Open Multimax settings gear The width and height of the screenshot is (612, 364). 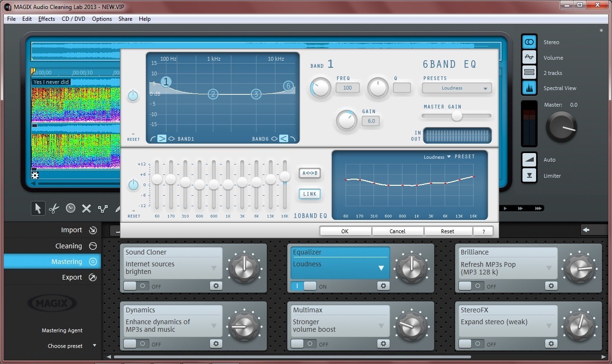coord(384,344)
